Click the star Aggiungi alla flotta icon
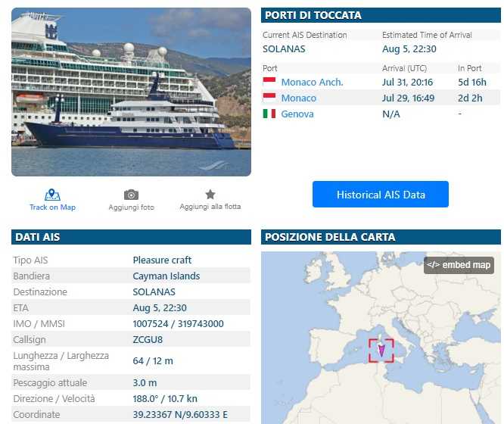The image size is (504, 424). pos(210,194)
